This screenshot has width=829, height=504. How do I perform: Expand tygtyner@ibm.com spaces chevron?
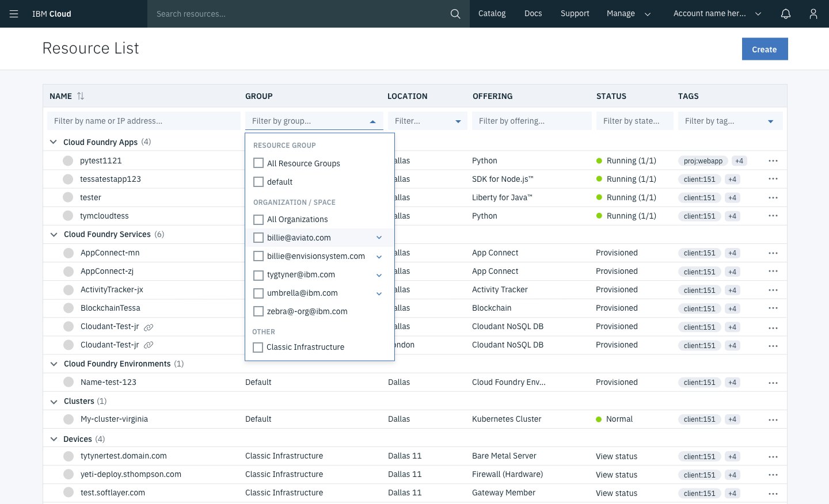[379, 275]
